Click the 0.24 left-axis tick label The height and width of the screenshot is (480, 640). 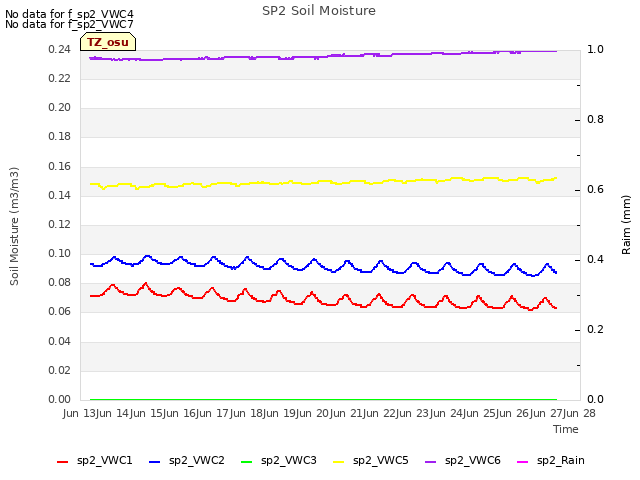click(x=60, y=49)
